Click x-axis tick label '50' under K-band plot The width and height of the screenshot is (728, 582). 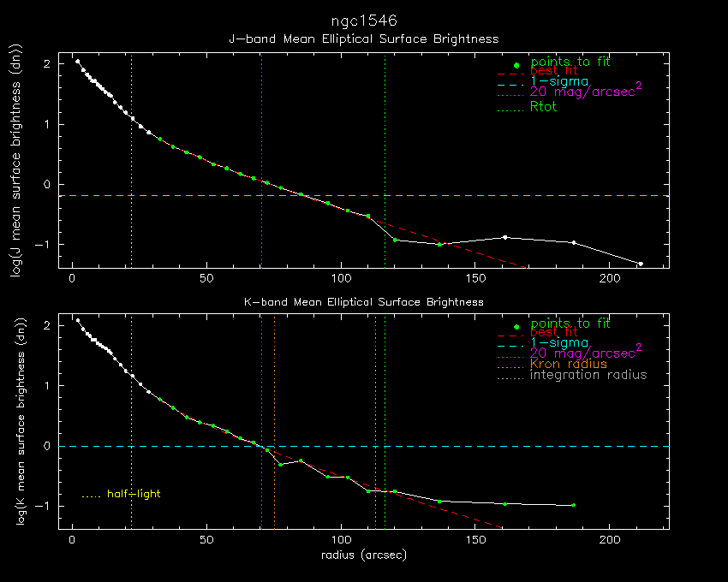206,540
